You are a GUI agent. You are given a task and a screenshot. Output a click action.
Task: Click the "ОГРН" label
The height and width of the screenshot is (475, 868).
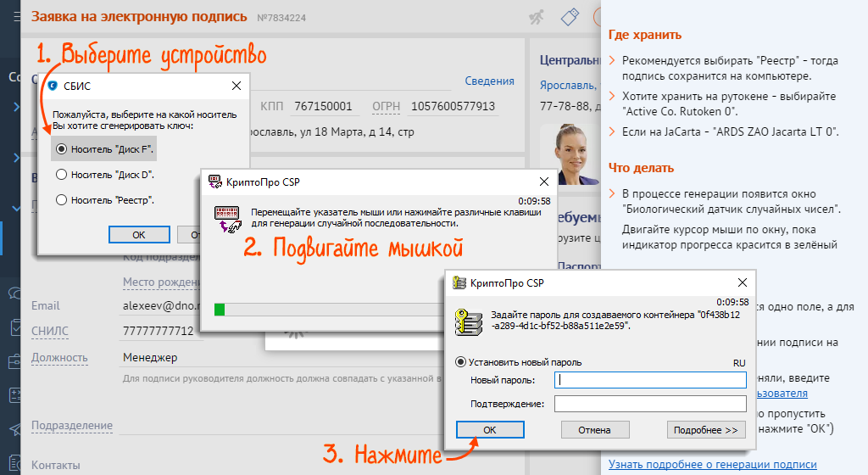pyautogui.click(x=386, y=106)
